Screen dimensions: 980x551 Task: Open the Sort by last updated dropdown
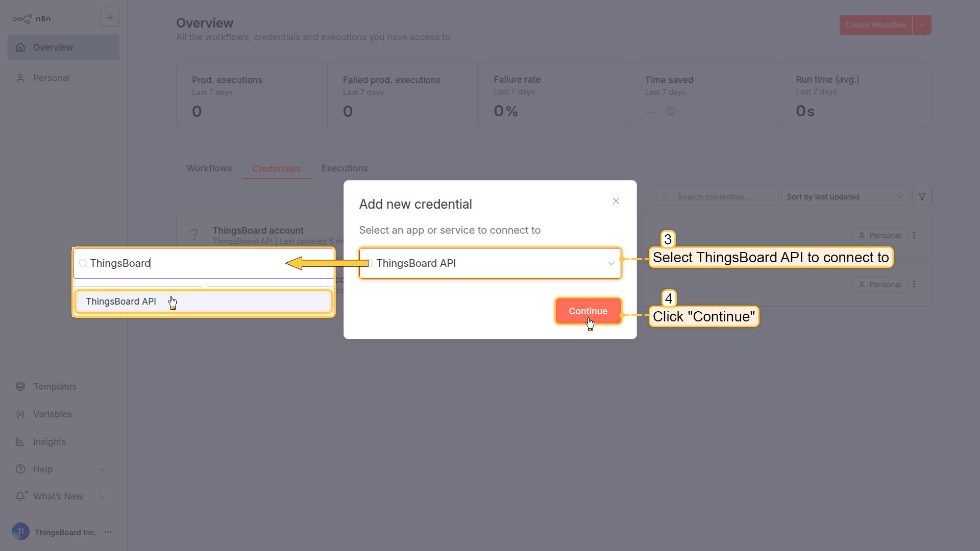(x=845, y=197)
